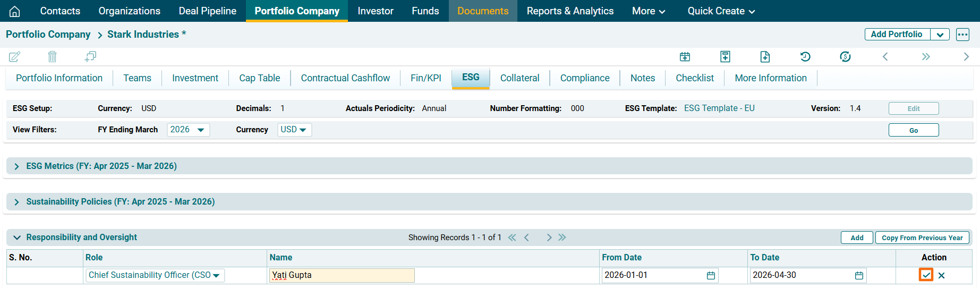The width and height of the screenshot is (980, 288).
Task: Click the pencil edit icon in the toolbar
Action: pyautogui.click(x=15, y=56)
